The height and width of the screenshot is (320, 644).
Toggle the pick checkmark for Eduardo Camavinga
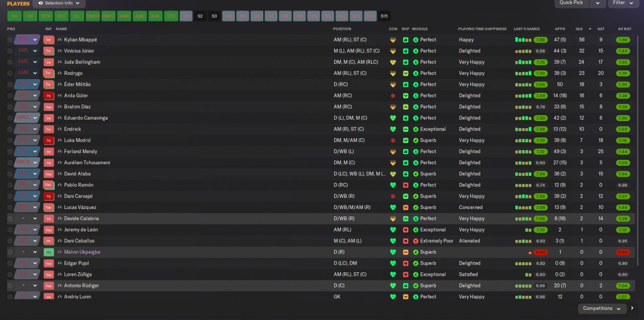pos(10,118)
